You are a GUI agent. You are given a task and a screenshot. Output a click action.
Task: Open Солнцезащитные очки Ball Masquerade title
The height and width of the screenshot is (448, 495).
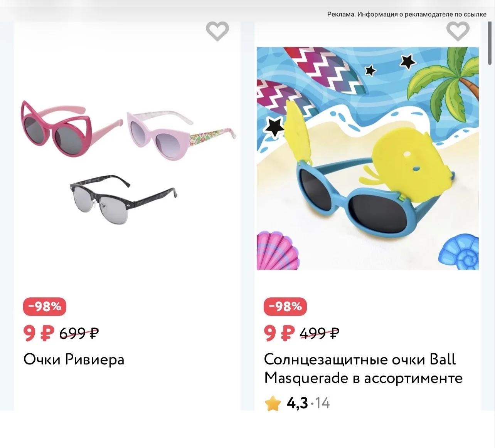(x=363, y=369)
